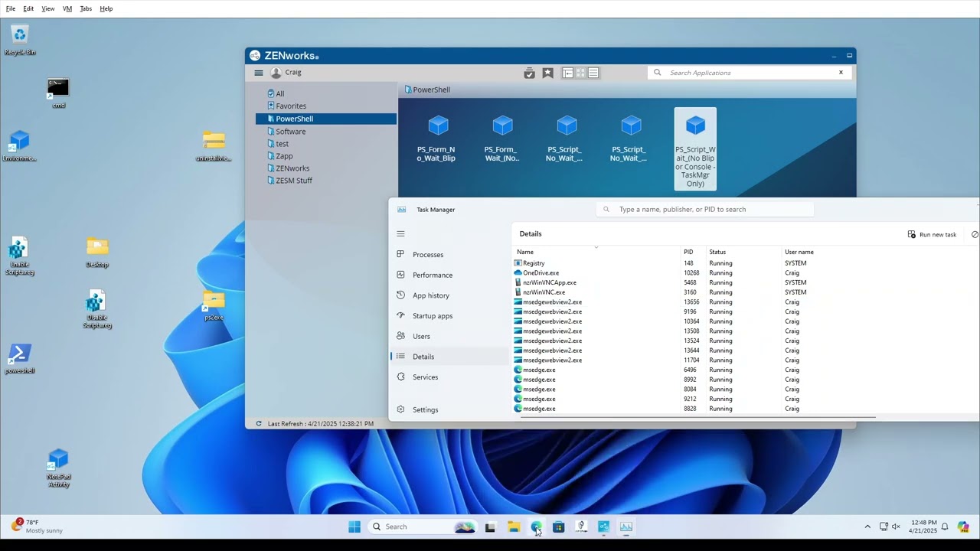Switch ZENworks to list view
The image size is (980, 551).
[593, 73]
